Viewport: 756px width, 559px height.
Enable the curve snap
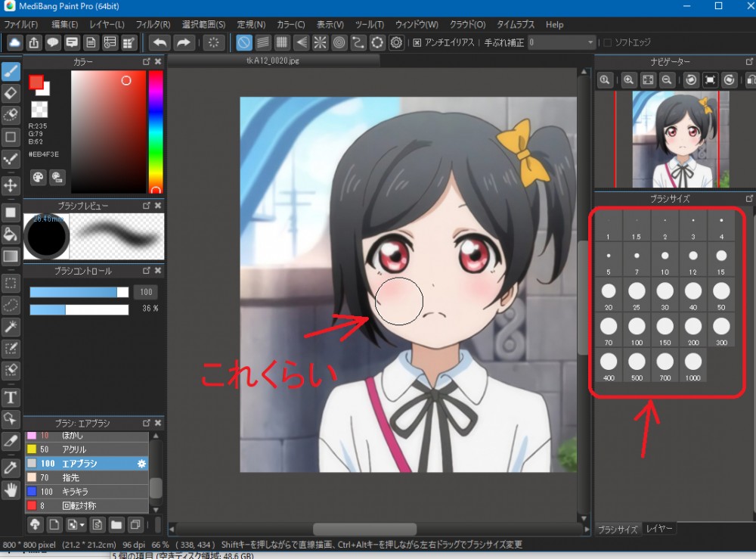[358, 42]
